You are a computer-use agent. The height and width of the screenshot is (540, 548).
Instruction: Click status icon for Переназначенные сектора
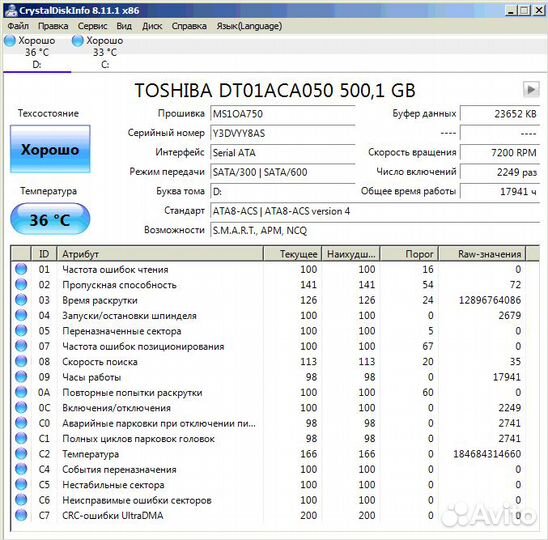click(x=21, y=331)
